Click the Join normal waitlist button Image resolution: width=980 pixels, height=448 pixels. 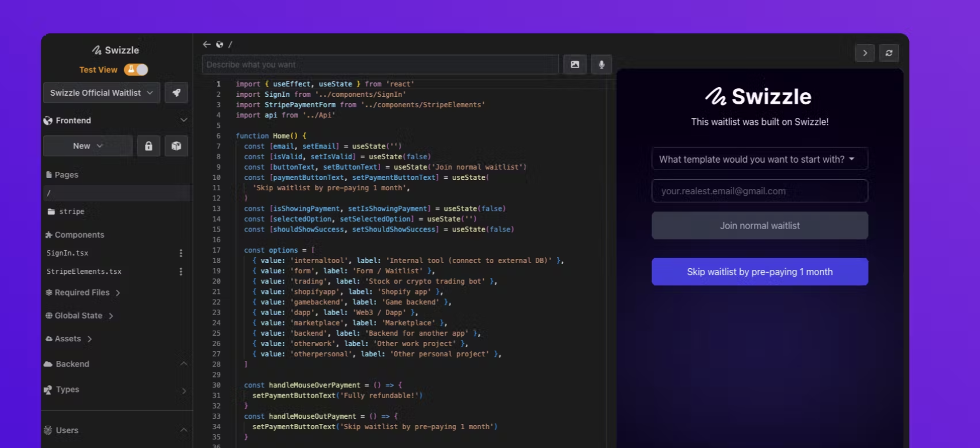tap(760, 226)
